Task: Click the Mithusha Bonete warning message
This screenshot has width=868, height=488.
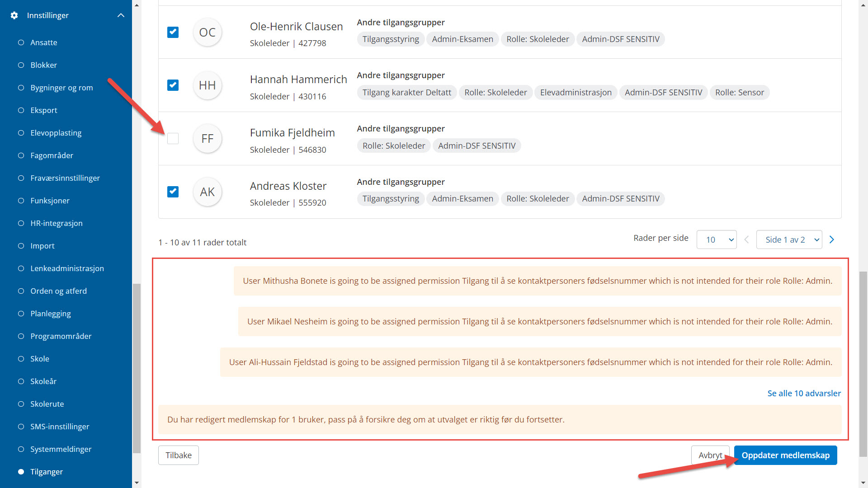Action: [538, 281]
